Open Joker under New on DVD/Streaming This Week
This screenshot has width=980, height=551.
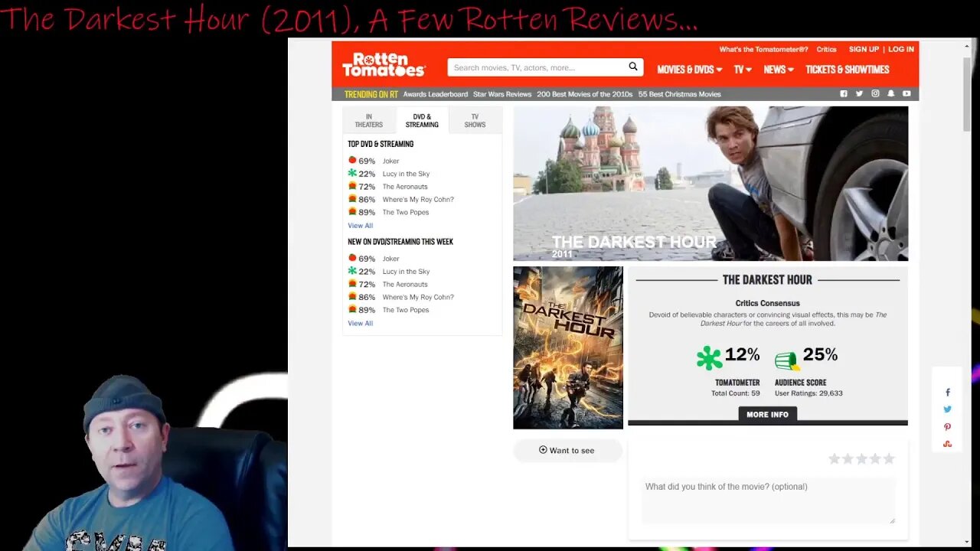pos(390,259)
